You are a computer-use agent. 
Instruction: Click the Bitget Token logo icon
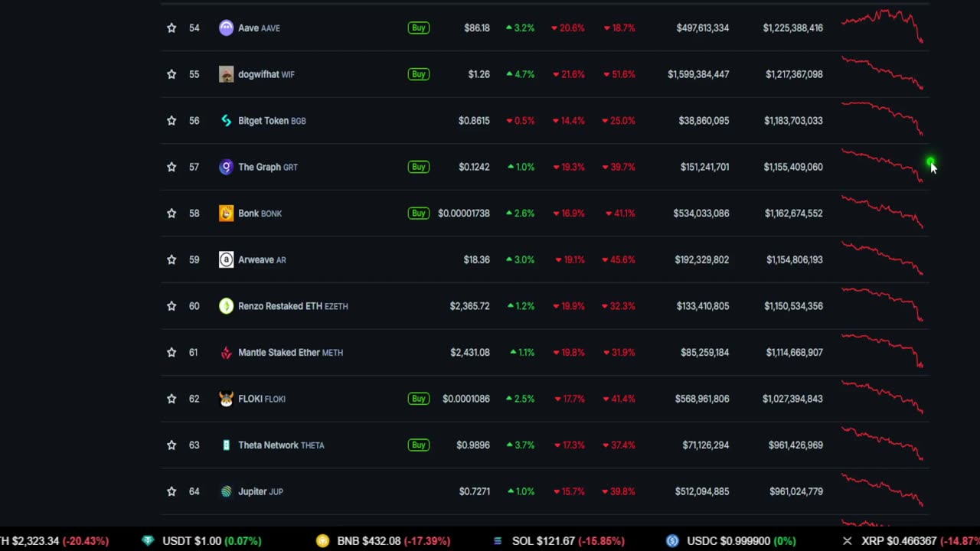coord(226,120)
